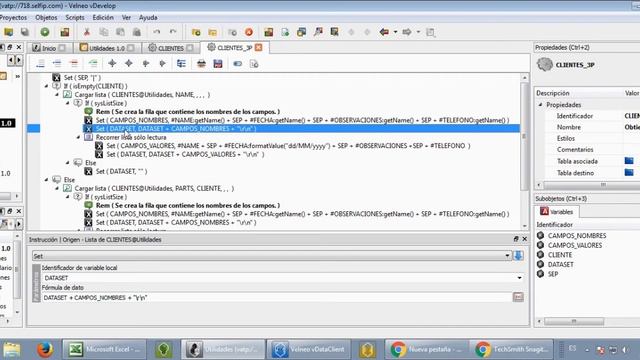
Task: Click the blue tree-structure icon in script toolbar
Action: click(x=181, y=64)
